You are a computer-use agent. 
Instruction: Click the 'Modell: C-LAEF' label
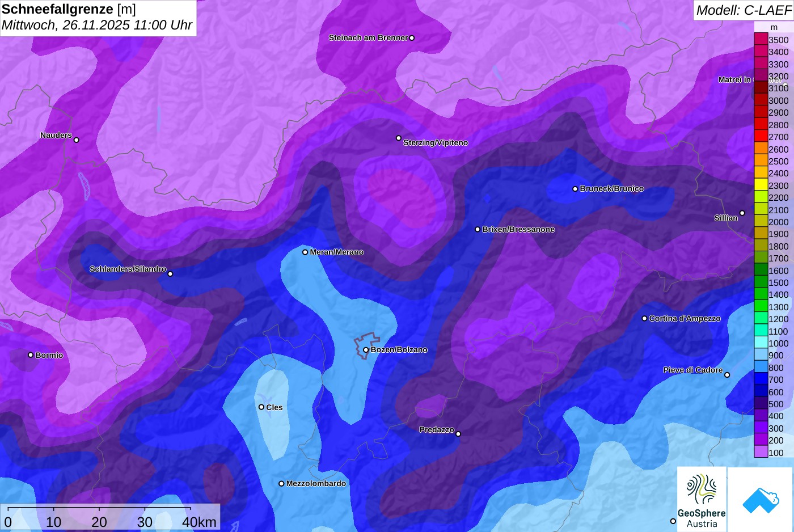click(744, 10)
